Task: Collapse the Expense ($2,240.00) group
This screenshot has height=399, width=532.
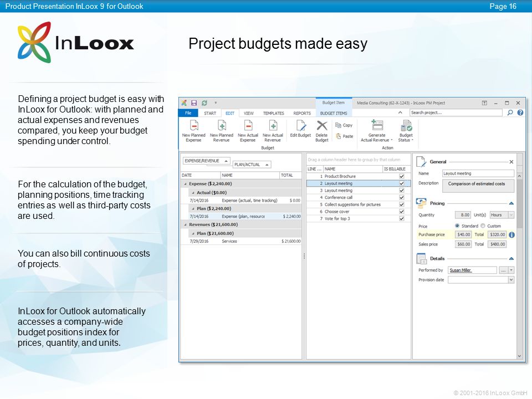Action: click(x=185, y=184)
